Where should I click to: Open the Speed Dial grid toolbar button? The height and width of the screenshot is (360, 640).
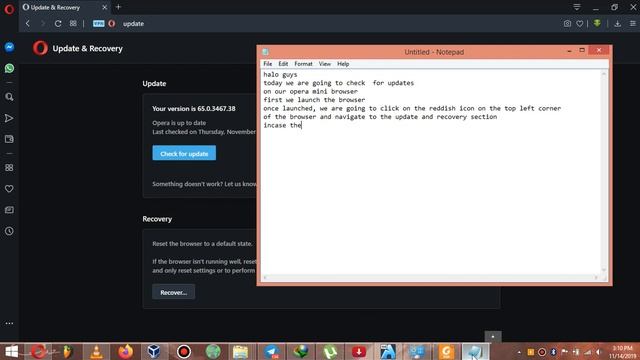[73, 24]
